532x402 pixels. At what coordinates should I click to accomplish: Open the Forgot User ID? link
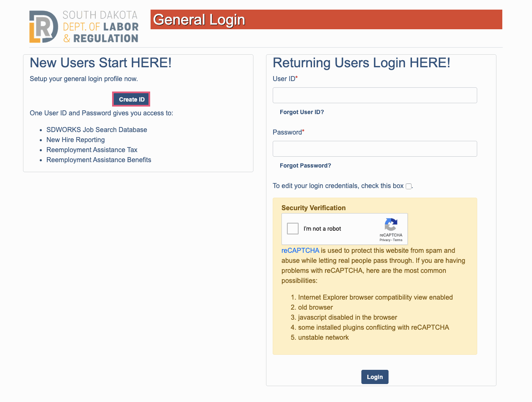302,112
